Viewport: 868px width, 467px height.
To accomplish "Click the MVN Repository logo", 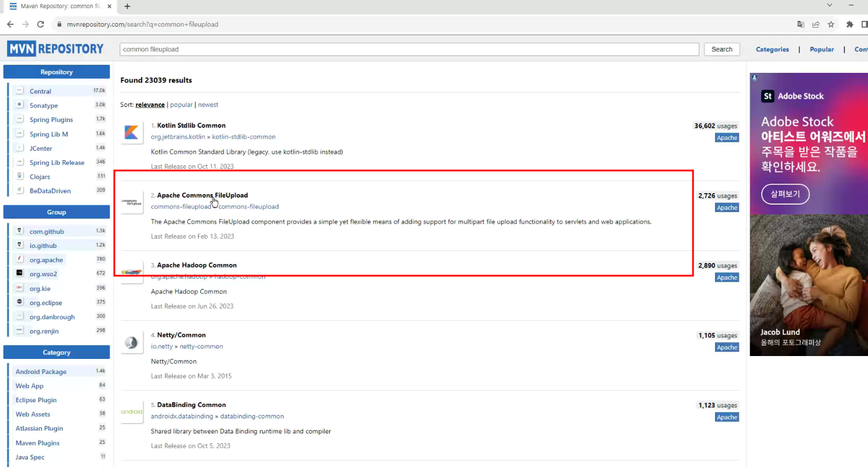I will 55,49.
